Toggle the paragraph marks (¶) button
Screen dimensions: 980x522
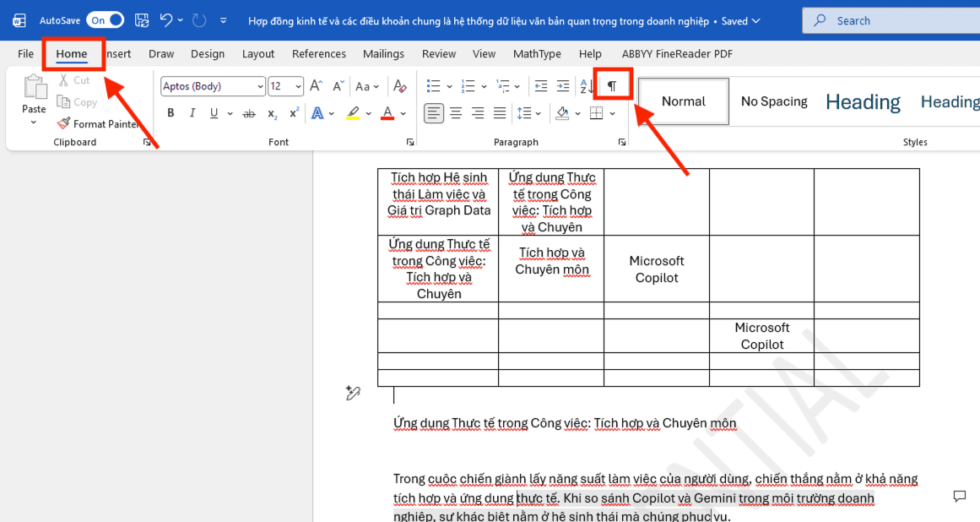pyautogui.click(x=612, y=86)
